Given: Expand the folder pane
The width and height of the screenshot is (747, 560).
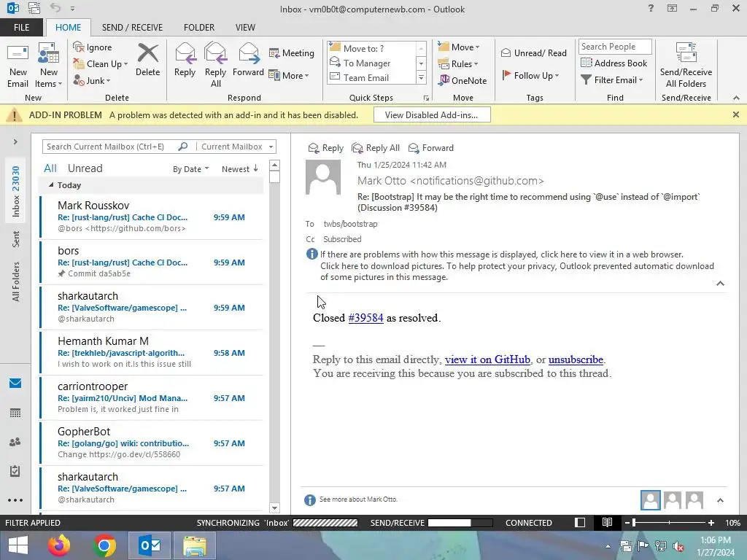Looking at the screenshot, I should click(x=15, y=142).
